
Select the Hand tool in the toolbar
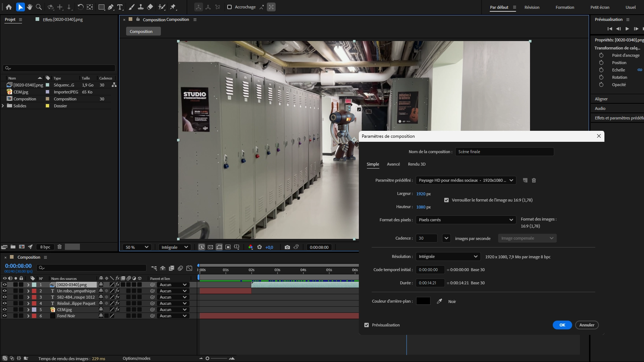click(x=30, y=7)
